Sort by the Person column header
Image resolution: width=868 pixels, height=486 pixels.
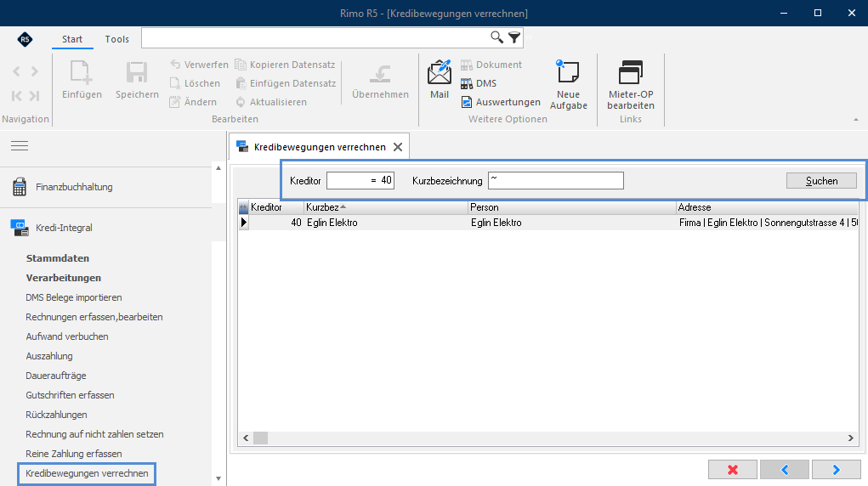pos(572,207)
